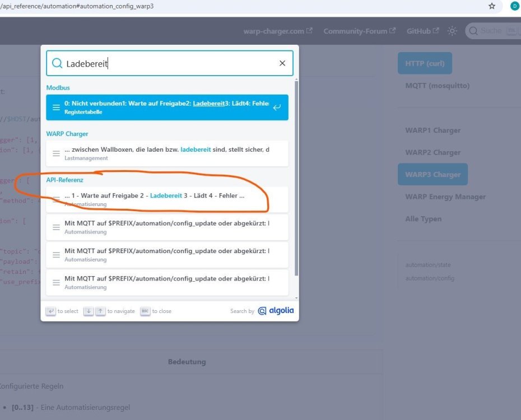Screen dimensions: 521x420
Task: Open GitHub link in navbar
Action: [x=422, y=31]
